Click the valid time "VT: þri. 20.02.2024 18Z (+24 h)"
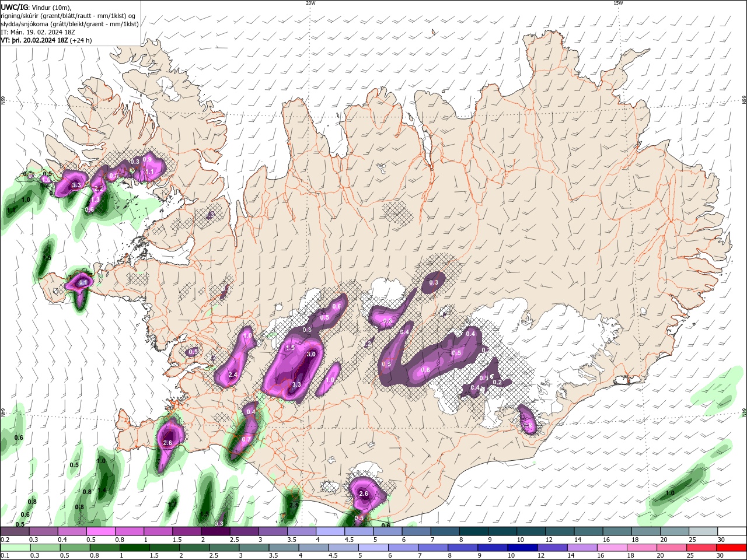The height and width of the screenshot is (560, 747). pos(46,40)
